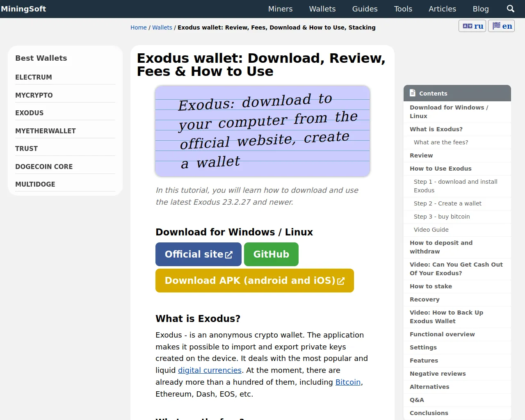Jump to Recovery in contents
Image resolution: width=525 pixels, height=420 pixels.
click(x=457, y=299)
